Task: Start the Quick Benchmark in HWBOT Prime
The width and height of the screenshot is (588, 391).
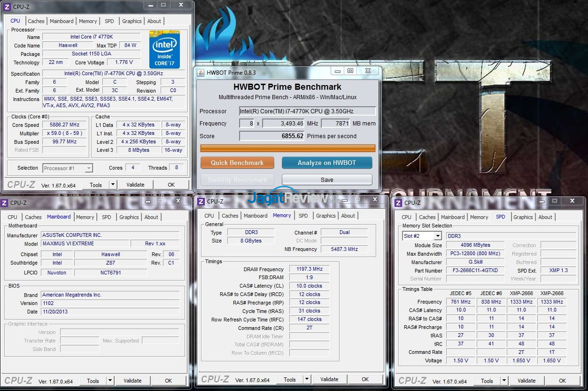Action: coord(237,163)
